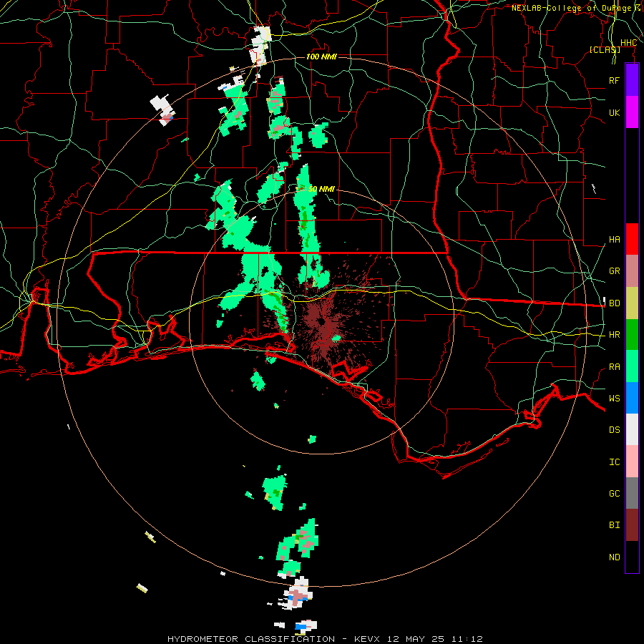The image size is (644, 644).
Task: Select the BD legend label
Action: (615, 303)
